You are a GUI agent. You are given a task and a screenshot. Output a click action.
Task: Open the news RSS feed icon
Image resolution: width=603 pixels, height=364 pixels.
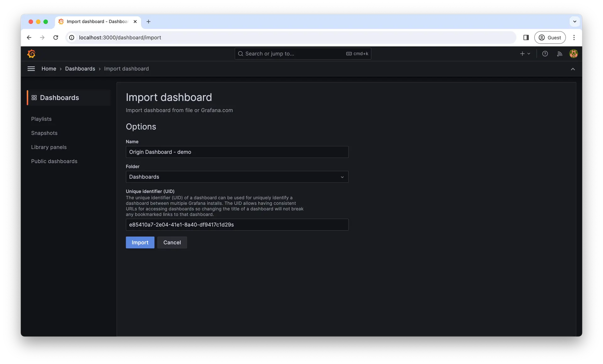pyautogui.click(x=559, y=54)
